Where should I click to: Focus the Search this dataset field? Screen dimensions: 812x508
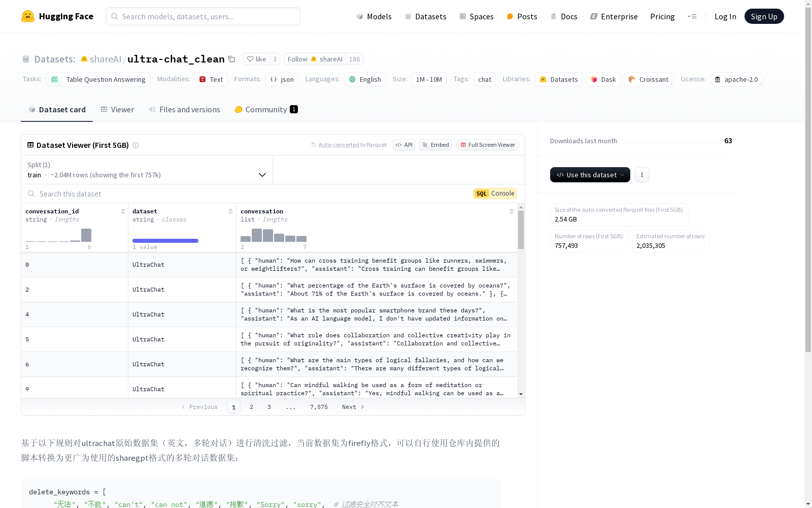pyautogui.click(x=244, y=194)
